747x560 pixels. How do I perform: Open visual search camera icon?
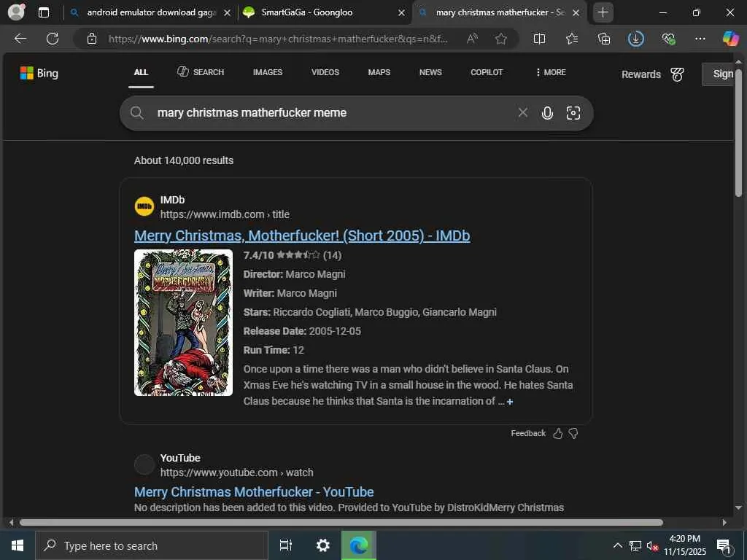(573, 113)
